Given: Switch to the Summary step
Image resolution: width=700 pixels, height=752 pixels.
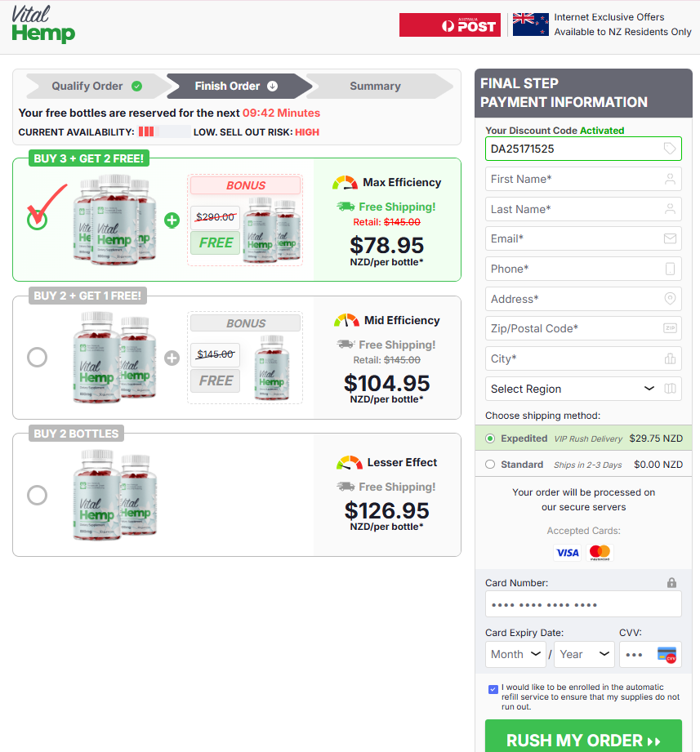Looking at the screenshot, I should [x=375, y=85].
